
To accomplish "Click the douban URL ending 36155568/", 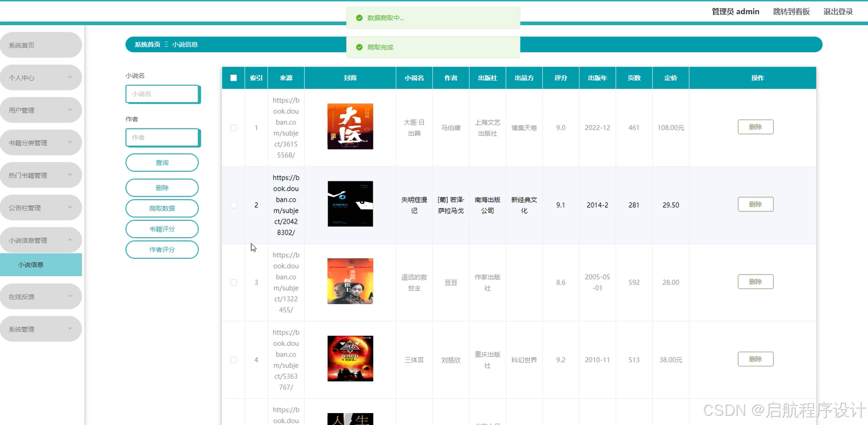I will [286, 127].
